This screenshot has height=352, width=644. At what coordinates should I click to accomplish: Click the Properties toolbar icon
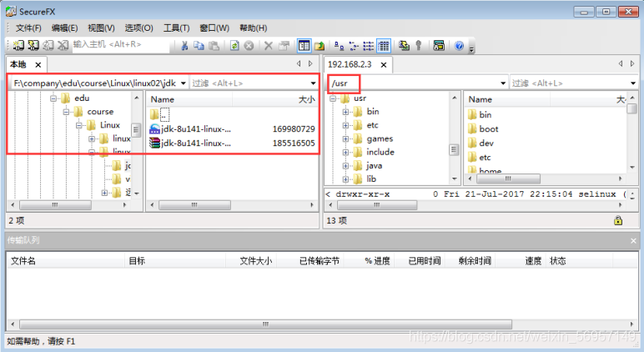pos(284,46)
